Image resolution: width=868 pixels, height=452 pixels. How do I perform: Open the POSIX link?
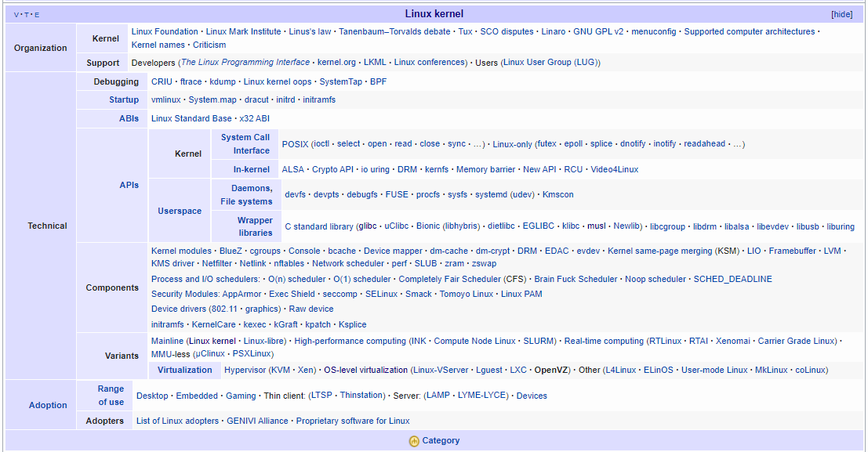pyautogui.click(x=295, y=144)
